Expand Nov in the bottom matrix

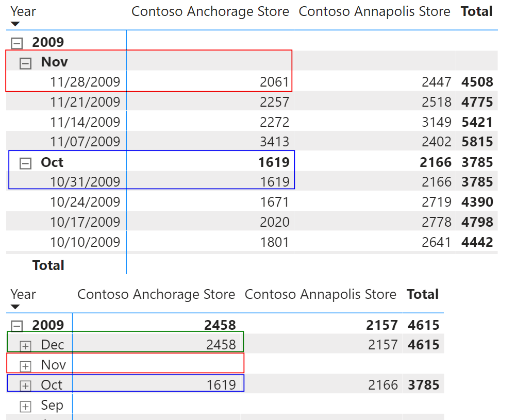[25, 366]
